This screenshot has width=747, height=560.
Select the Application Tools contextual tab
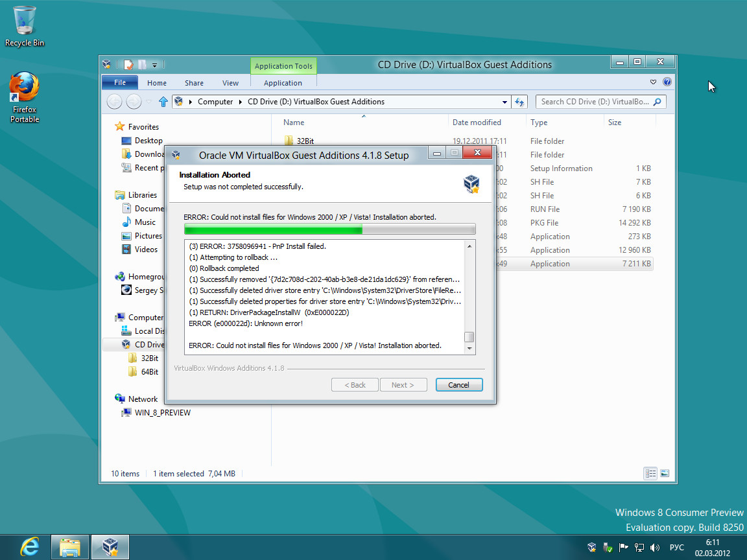coord(283,65)
